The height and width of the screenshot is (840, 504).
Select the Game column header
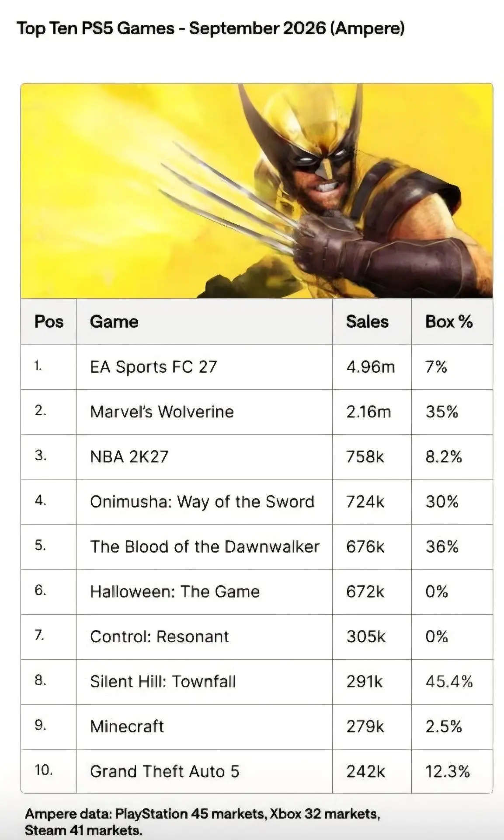click(114, 322)
